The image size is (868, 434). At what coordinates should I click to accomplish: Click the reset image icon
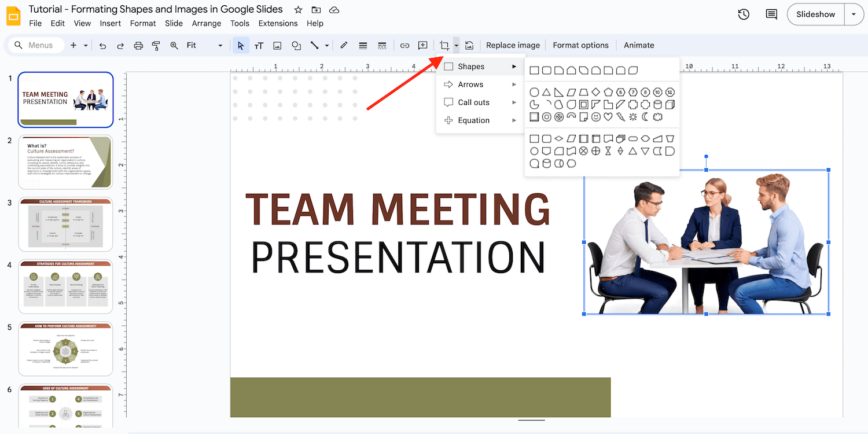(x=469, y=45)
